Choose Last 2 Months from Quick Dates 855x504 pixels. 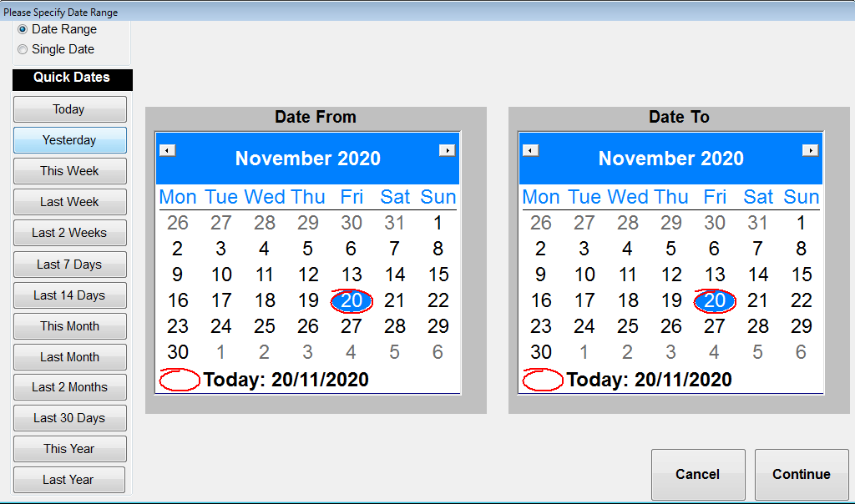[69, 387]
